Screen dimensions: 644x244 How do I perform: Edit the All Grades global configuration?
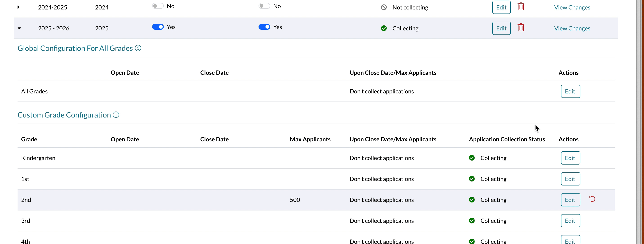click(x=570, y=91)
